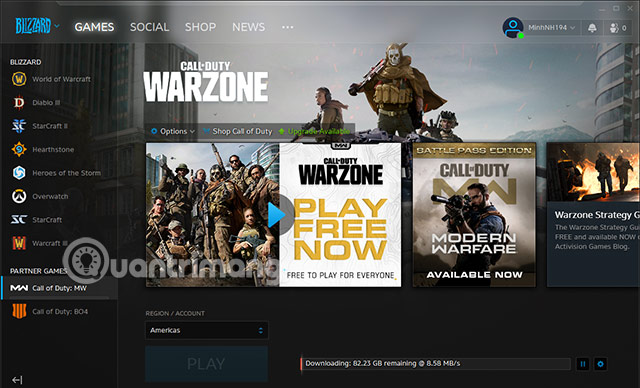Viewport: 640px width, 388px height.
Task: Switch to the GAMES tab
Action: (x=94, y=27)
